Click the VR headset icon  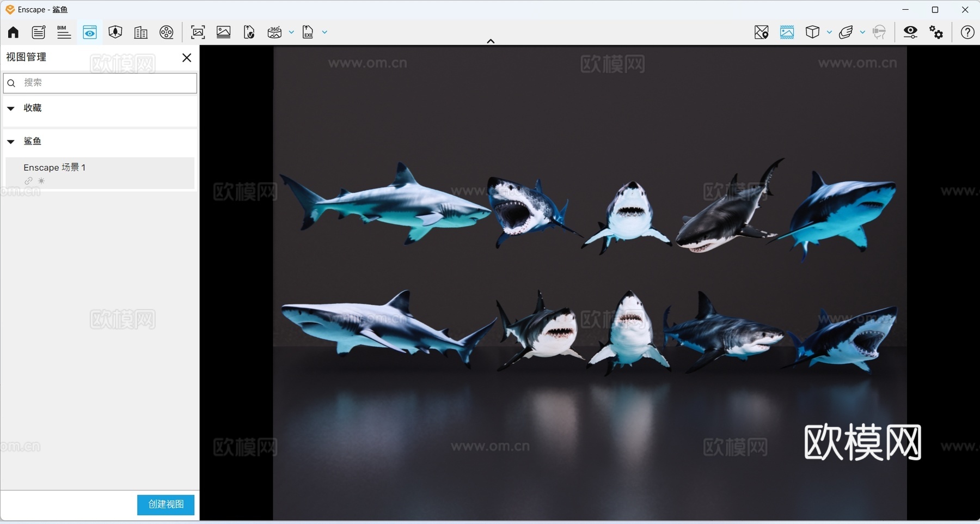[x=879, y=32]
